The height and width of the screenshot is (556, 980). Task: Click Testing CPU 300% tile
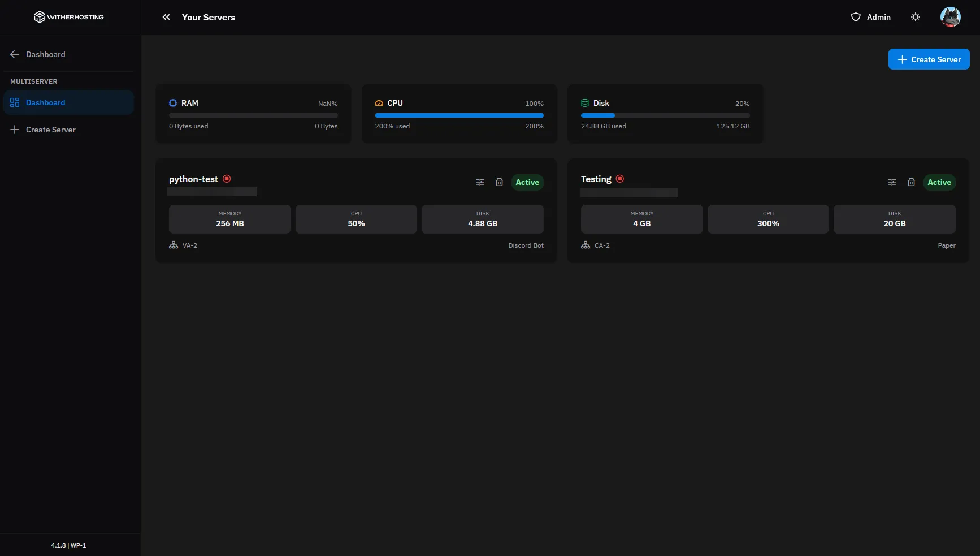[768, 219]
